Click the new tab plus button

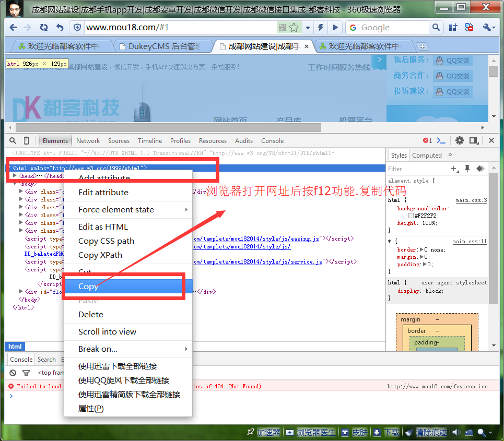tap(423, 46)
